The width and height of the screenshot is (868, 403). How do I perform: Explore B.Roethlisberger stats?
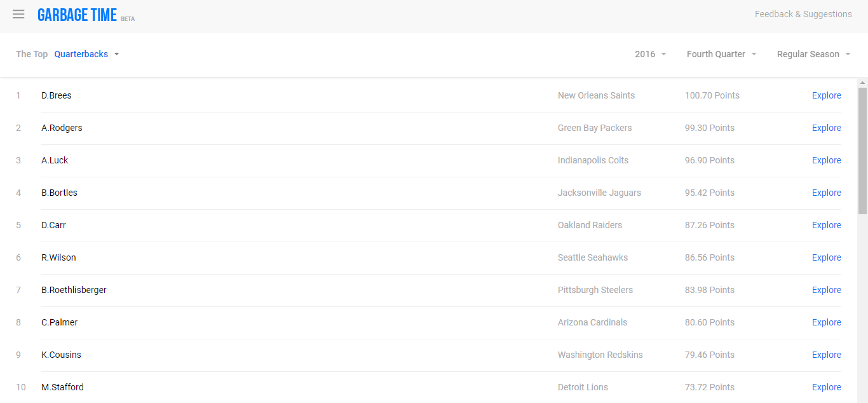(827, 290)
